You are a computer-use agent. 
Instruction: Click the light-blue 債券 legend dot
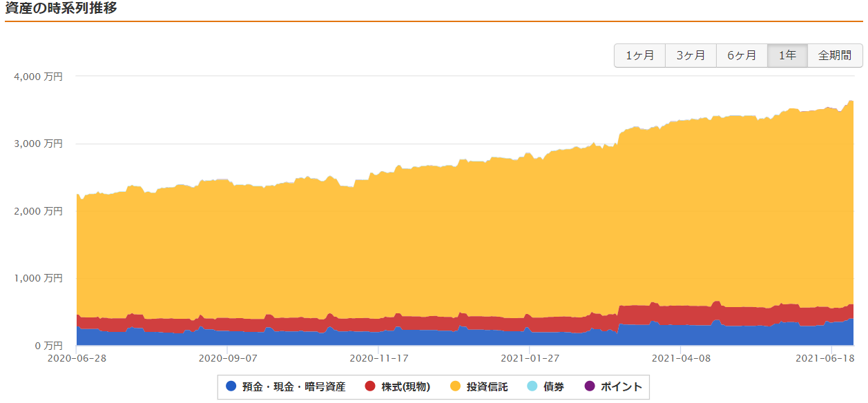pos(532,386)
